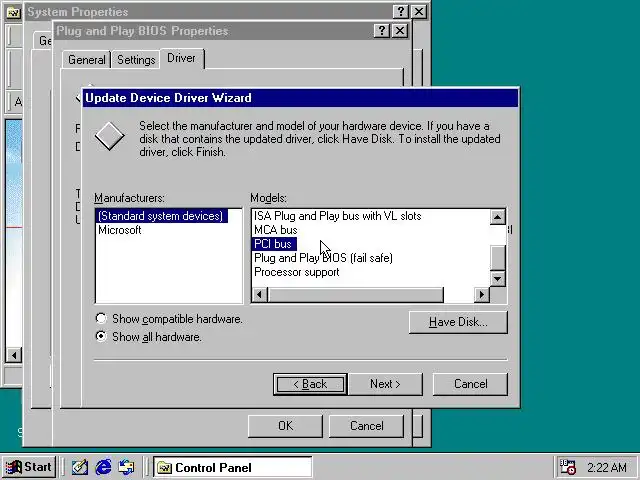The height and width of the screenshot is (480, 640).
Task: Click wizard hardware device diamond icon
Action: pos(109,136)
